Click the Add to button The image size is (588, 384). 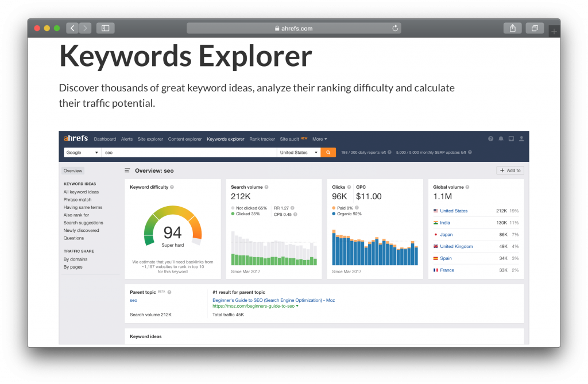pos(510,170)
